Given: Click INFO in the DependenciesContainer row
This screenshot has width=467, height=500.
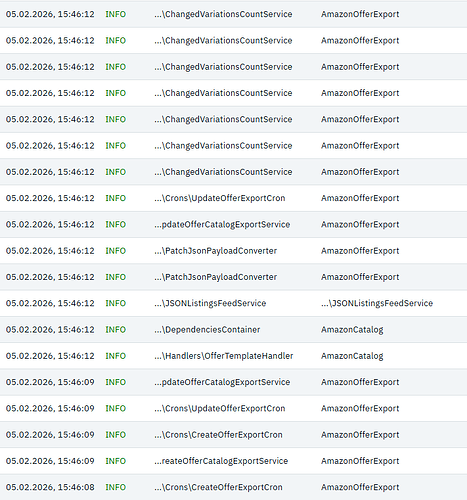Looking at the screenshot, I should (116, 330).
